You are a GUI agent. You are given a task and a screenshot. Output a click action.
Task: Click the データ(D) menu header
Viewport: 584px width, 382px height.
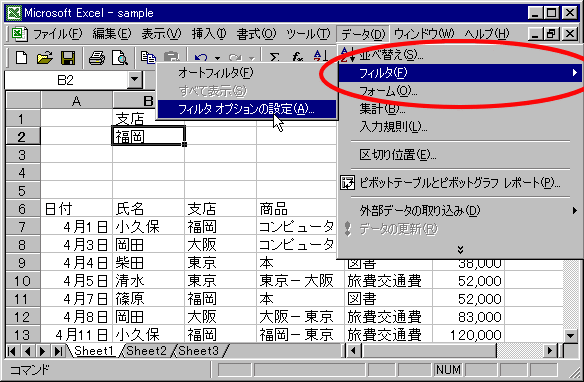coord(363,34)
